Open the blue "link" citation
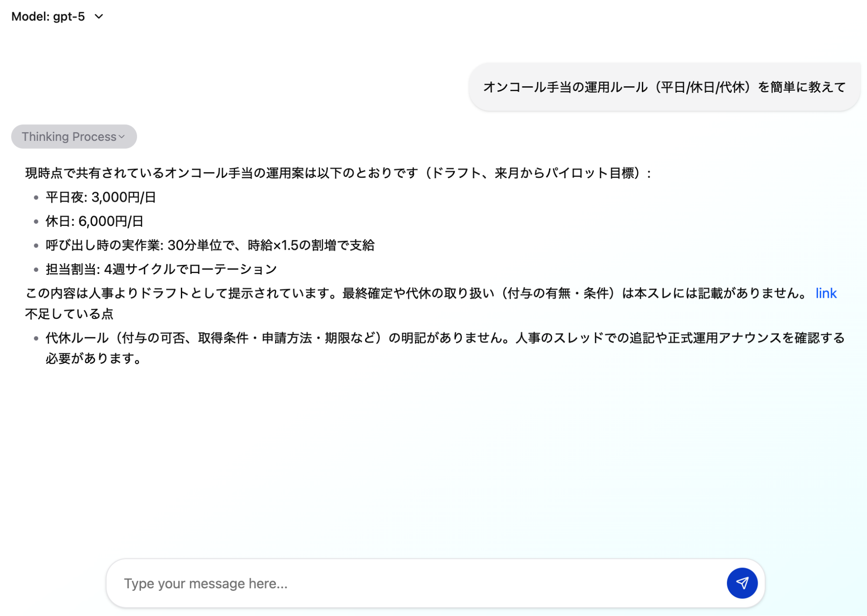The image size is (867, 616). click(x=825, y=293)
